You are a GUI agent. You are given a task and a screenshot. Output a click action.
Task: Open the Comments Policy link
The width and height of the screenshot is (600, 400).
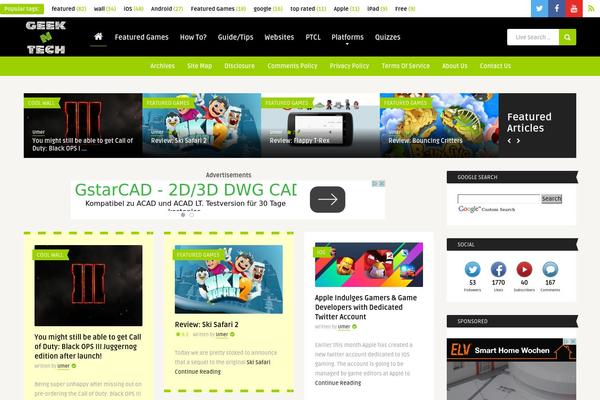coord(292,66)
